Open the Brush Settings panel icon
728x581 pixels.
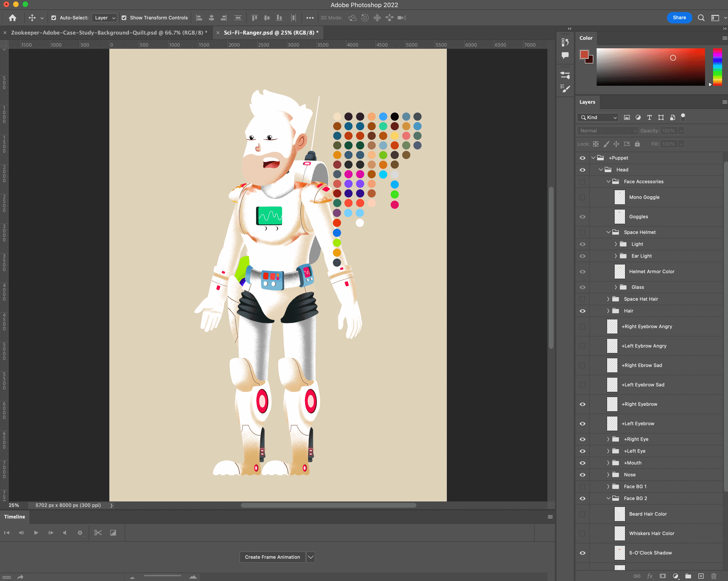(x=564, y=75)
